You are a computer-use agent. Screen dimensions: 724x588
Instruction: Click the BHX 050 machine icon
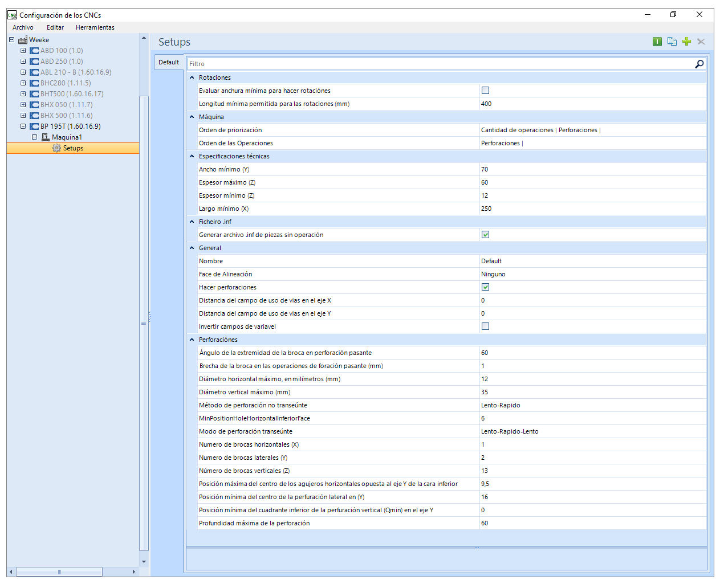point(34,105)
